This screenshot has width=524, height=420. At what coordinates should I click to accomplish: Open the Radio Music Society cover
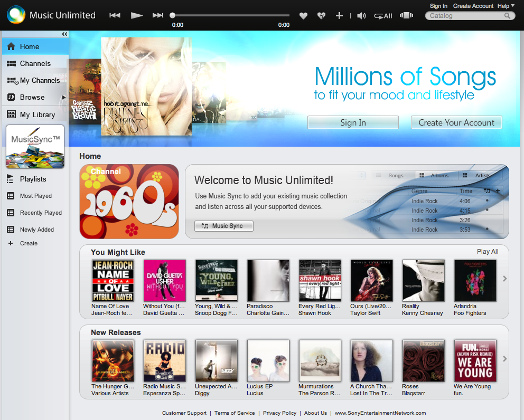point(165,361)
